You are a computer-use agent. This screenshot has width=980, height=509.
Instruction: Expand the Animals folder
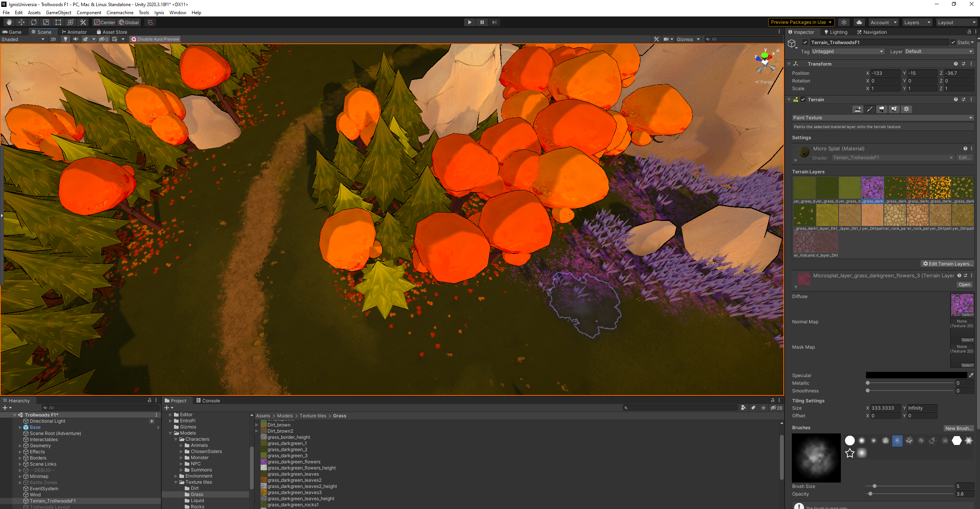pos(181,445)
